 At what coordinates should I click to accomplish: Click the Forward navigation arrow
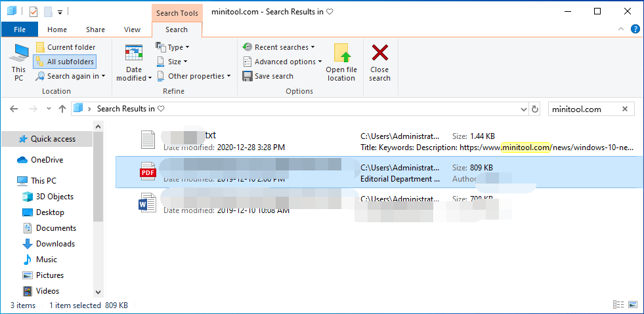(33, 109)
